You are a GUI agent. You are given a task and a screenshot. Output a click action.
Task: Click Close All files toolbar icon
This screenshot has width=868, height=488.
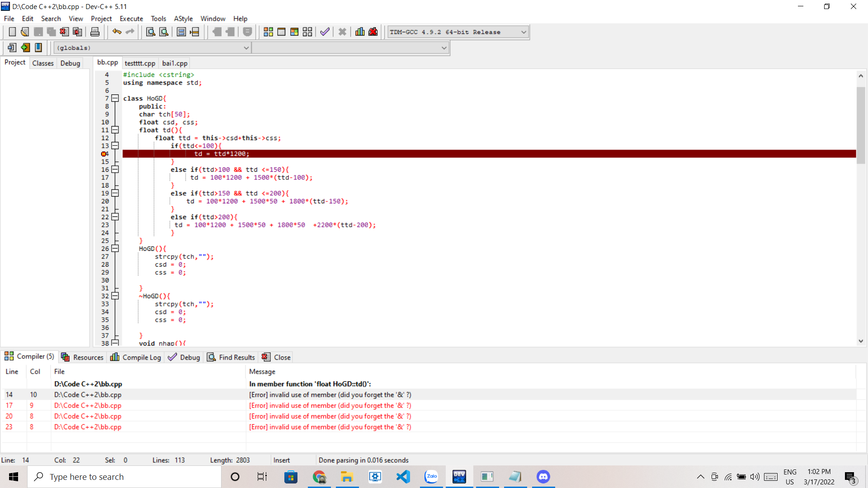pyautogui.click(x=77, y=32)
